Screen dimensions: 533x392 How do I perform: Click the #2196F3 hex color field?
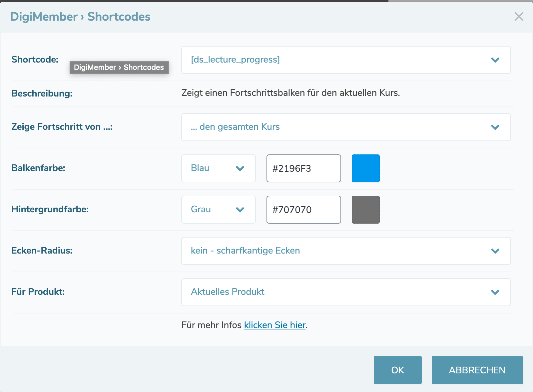click(303, 168)
